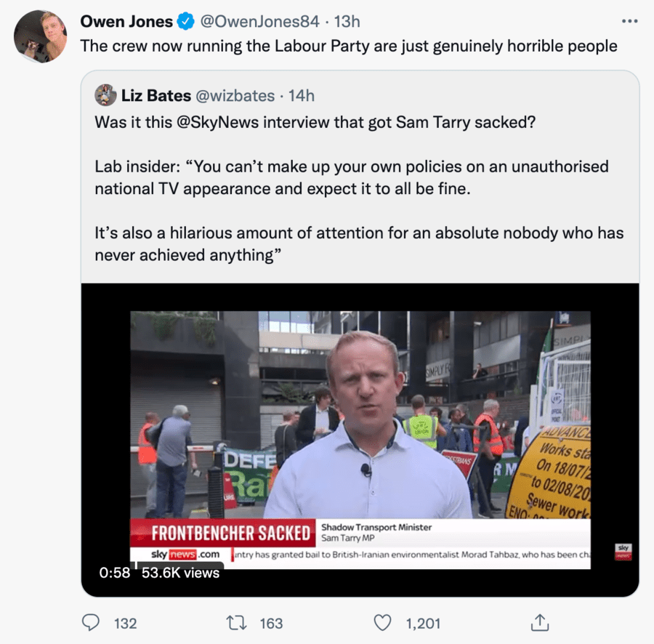Click the reply speech bubble icon

(90, 623)
